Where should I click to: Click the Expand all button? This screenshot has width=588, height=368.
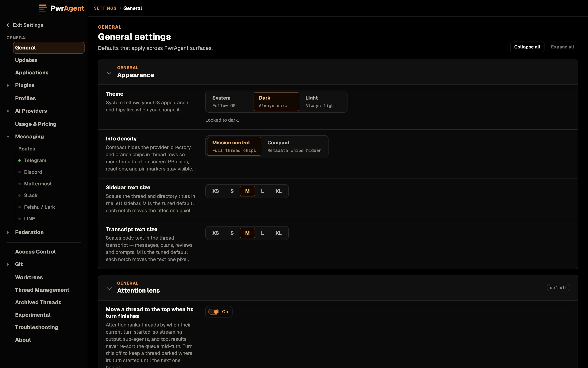click(x=562, y=47)
